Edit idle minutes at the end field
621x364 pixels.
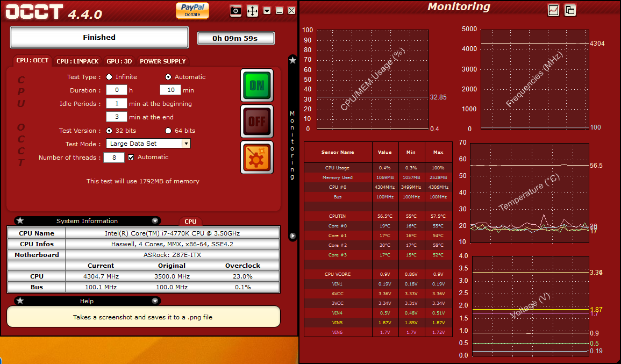click(117, 117)
